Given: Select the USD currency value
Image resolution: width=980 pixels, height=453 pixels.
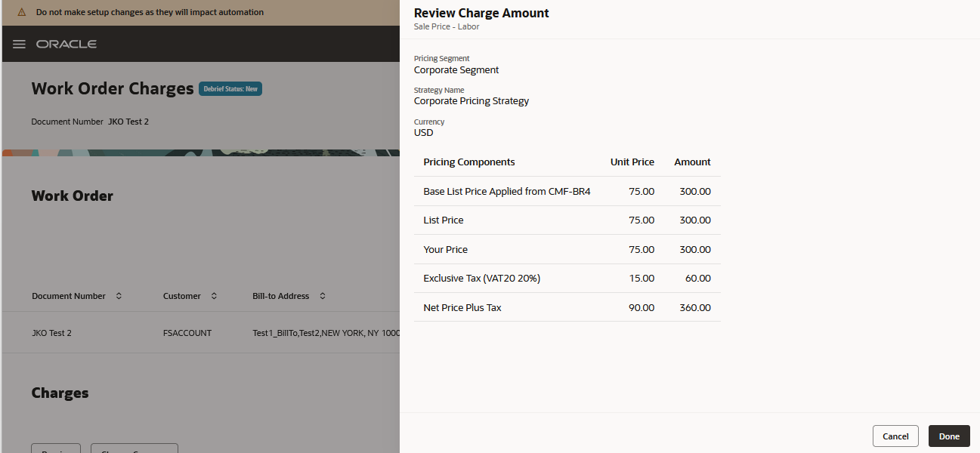Looking at the screenshot, I should (424, 133).
